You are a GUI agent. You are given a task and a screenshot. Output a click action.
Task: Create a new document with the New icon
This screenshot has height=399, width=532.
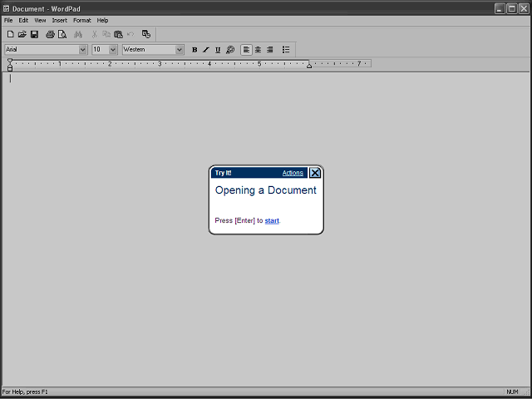[x=11, y=34]
